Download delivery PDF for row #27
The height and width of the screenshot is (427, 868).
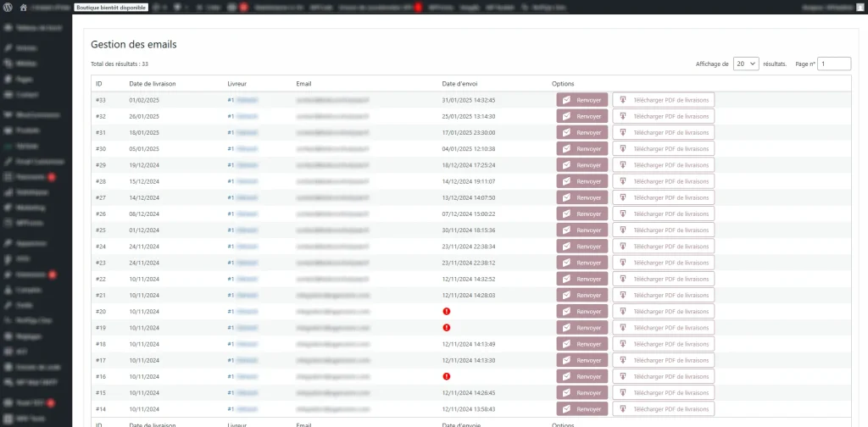(x=663, y=197)
